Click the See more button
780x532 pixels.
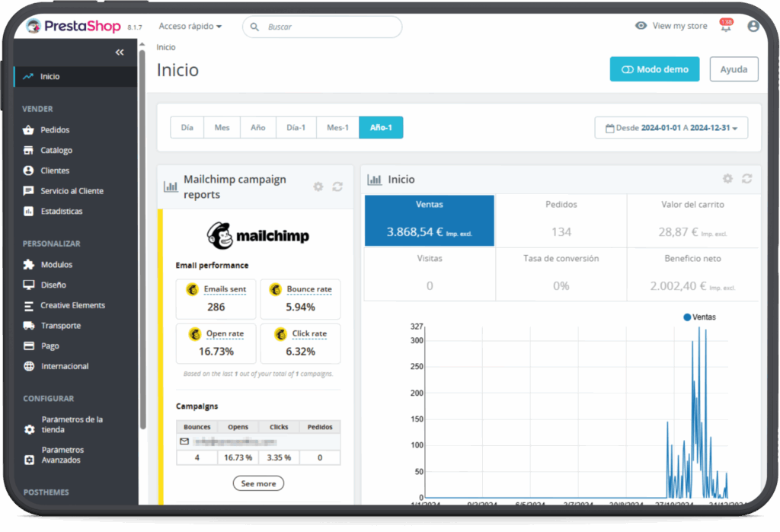pyautogui.click(x=258, y=483)
